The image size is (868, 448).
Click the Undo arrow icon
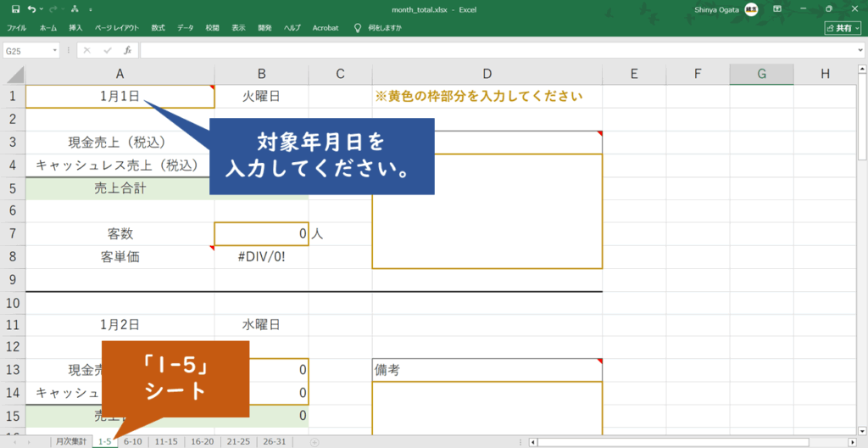tap(31, 8)
